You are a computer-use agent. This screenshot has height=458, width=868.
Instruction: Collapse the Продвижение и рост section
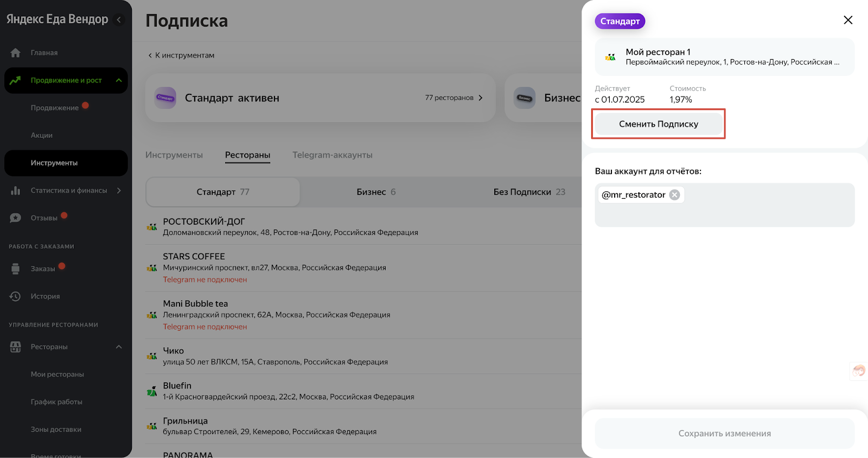coord(119,80)
